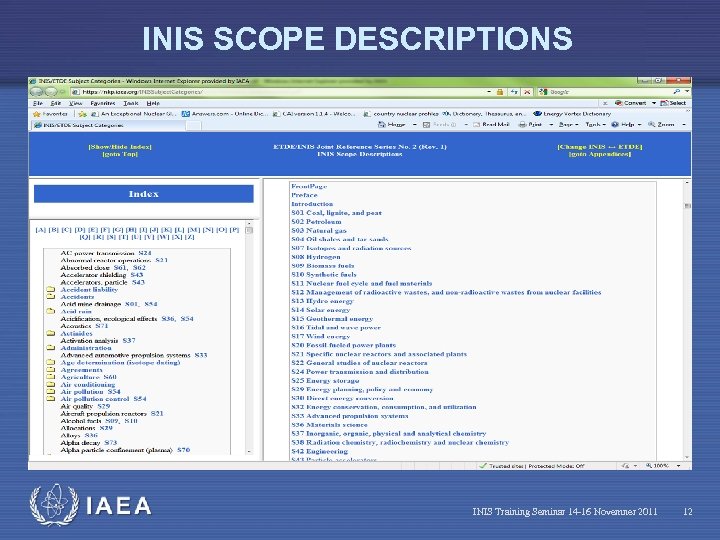Jump to index letter [Z]
Viewport: 720px width, 540px height.
coord(189,237)
